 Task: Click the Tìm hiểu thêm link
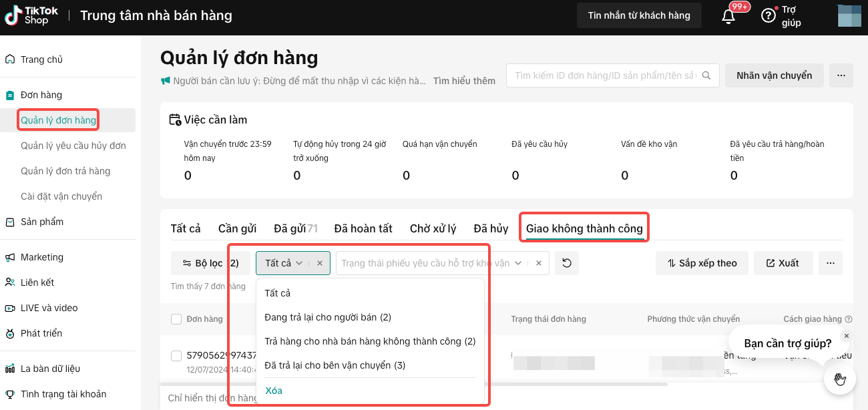click(464, 81)
